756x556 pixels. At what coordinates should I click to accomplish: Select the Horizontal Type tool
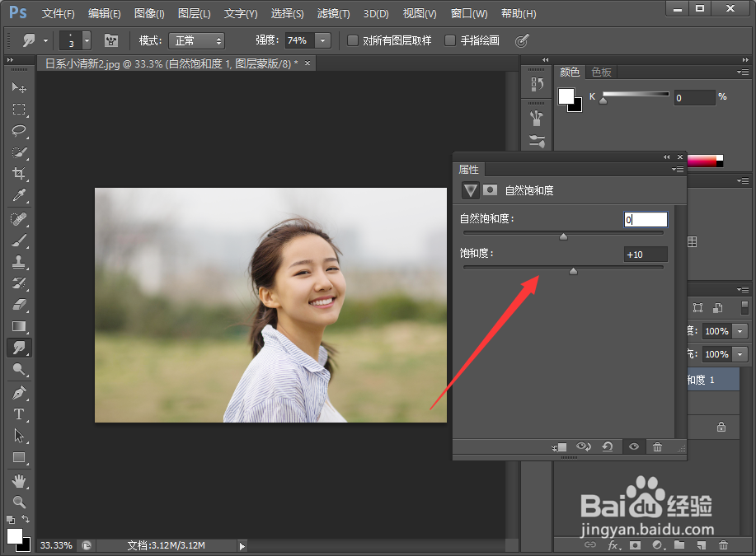19,414
